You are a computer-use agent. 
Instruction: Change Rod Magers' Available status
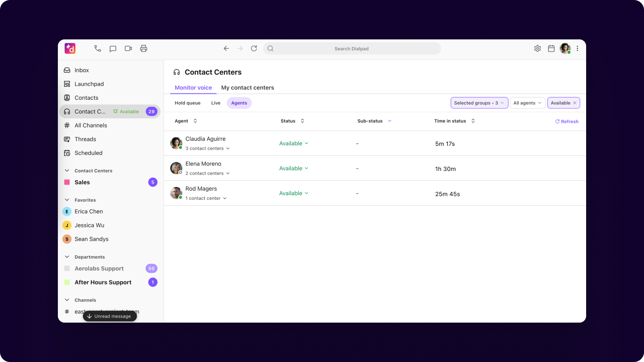point(294,193)
